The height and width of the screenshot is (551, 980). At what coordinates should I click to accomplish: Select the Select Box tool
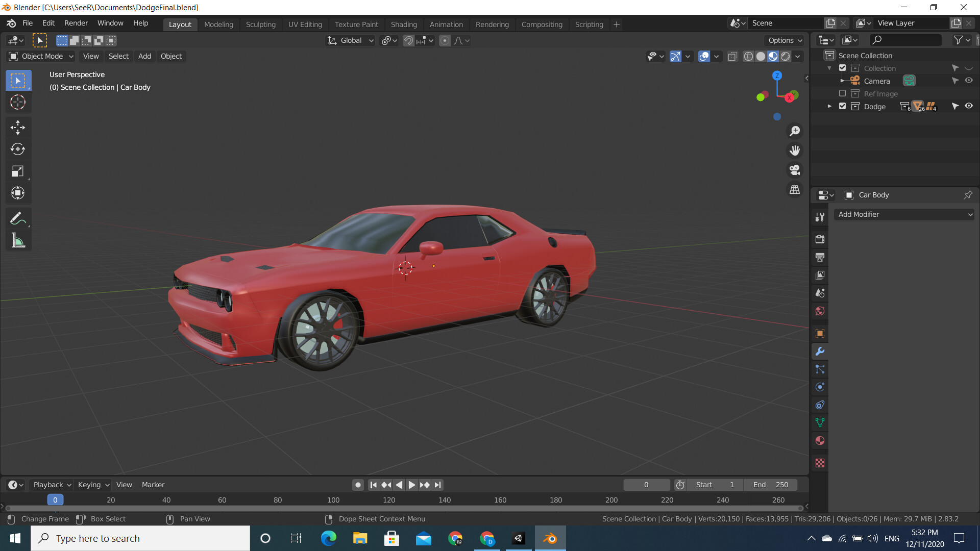coord(18,81)
